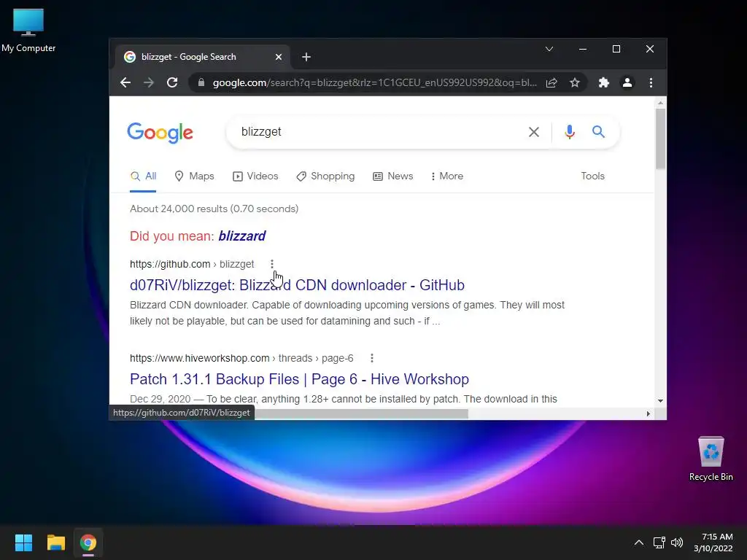
Task: Open the search Tools options
Action: coord(592,176)
